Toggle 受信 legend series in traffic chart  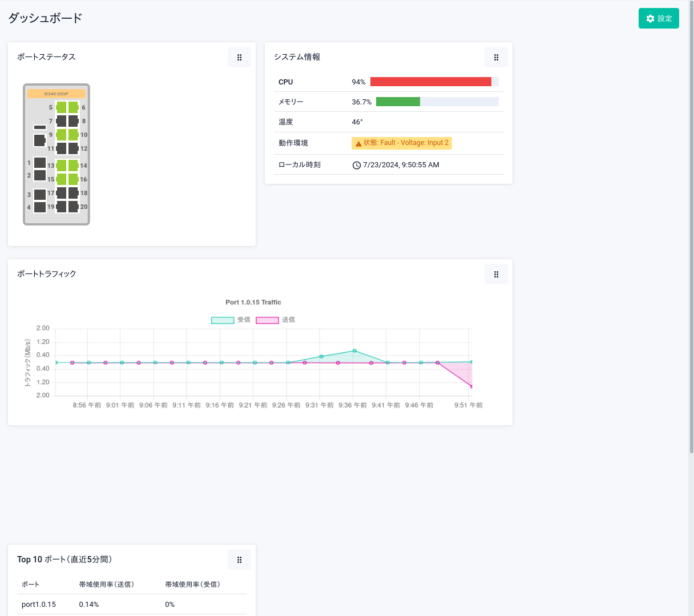coord(223,320)
